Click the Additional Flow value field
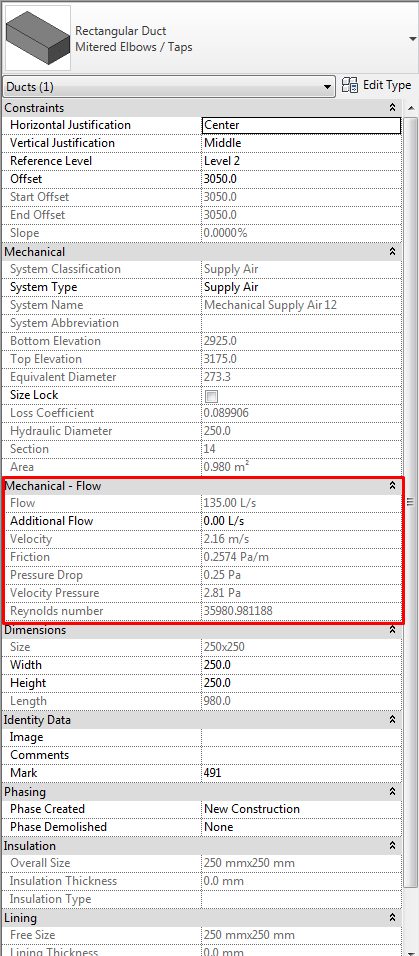419x956 pixels. [x=301, y=521]
